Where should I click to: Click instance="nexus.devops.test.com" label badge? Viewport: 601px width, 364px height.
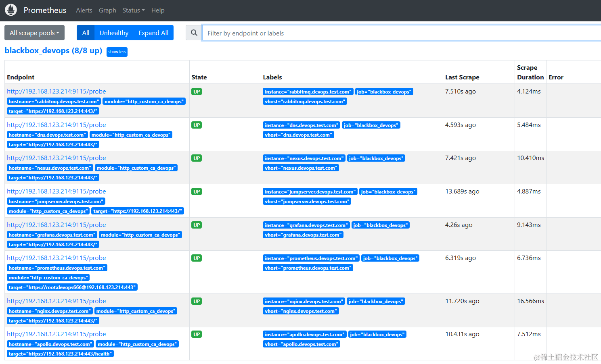pos(304,158)
